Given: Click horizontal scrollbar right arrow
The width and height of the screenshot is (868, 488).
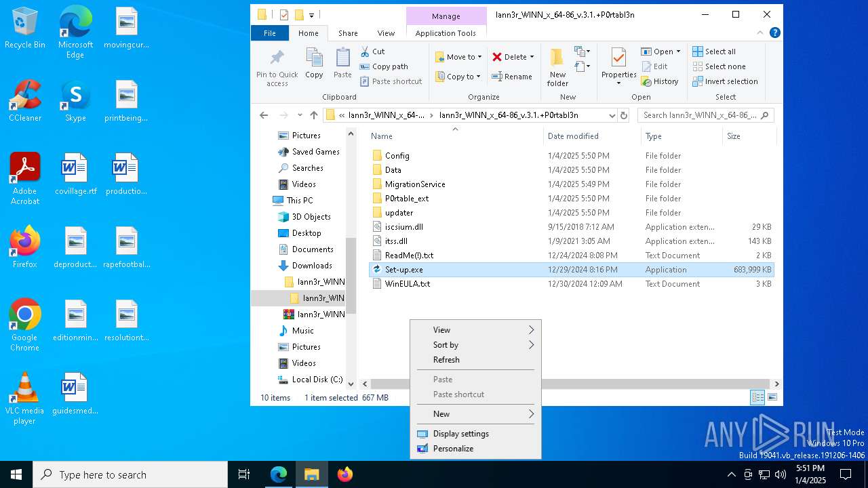Looking at the screenshot, I should [776, 384].
